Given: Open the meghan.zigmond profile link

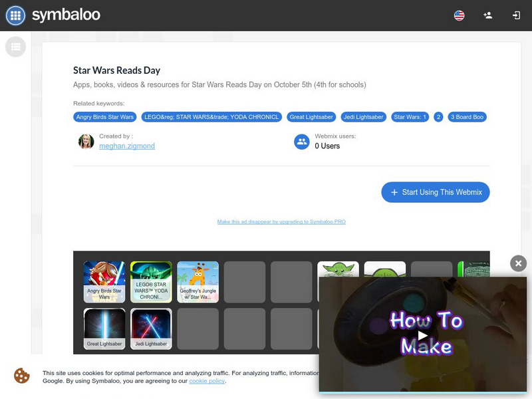Looking at the screenshot, I should tap(127, 146).
